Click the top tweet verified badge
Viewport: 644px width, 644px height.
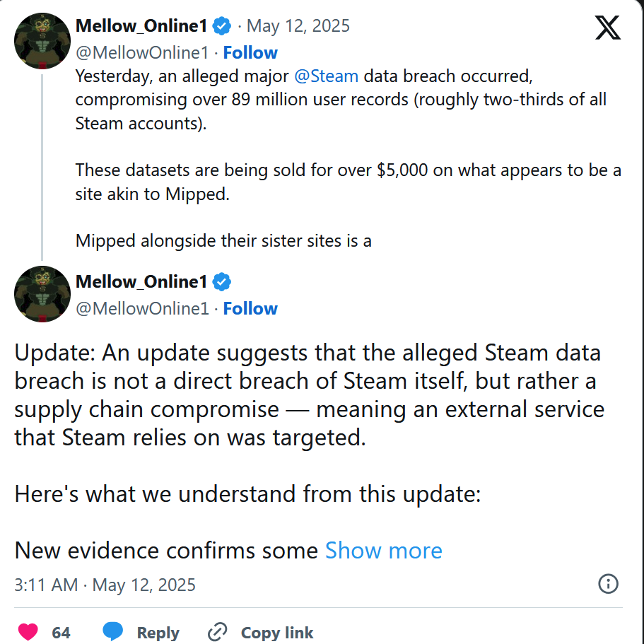coord(222,26)
